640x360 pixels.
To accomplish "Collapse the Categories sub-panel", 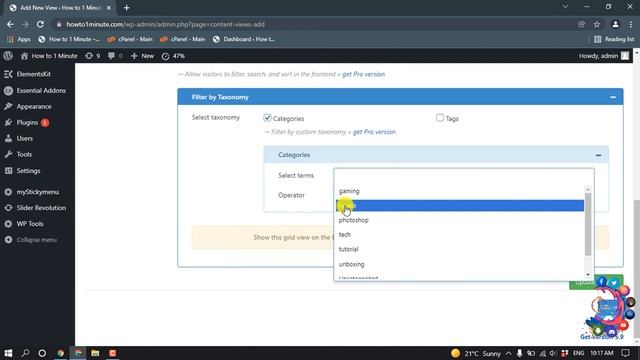I will [598, 155].
